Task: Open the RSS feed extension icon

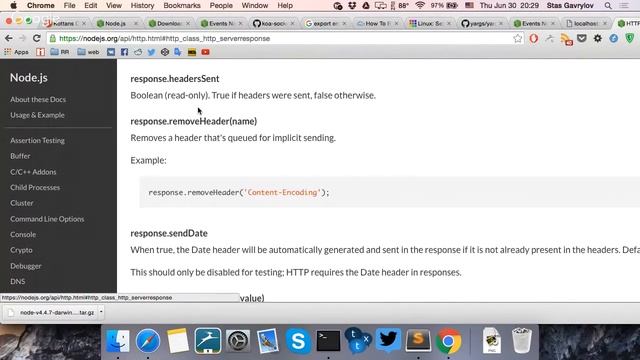Action: 566,39
